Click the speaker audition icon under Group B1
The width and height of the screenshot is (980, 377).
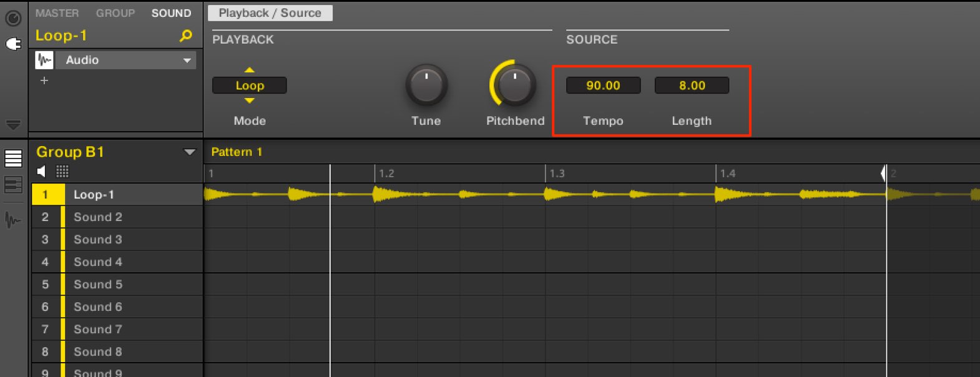pyautogui.click(x=42, y=171)
